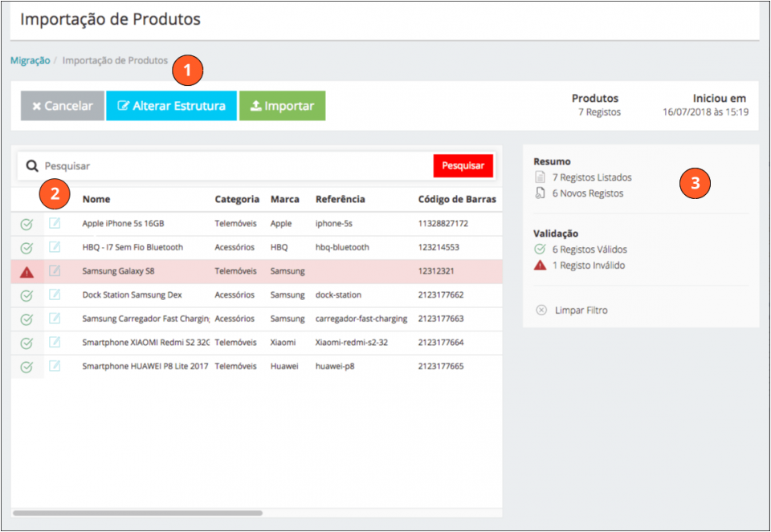Click edit icon for Apple iPhone 5s 16GB
Viewport: 771px width, 532px height.
[x=55, y=223]
